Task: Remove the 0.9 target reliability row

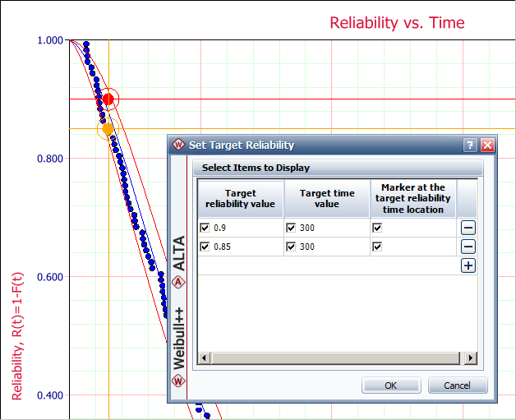Action: [468, 228]
